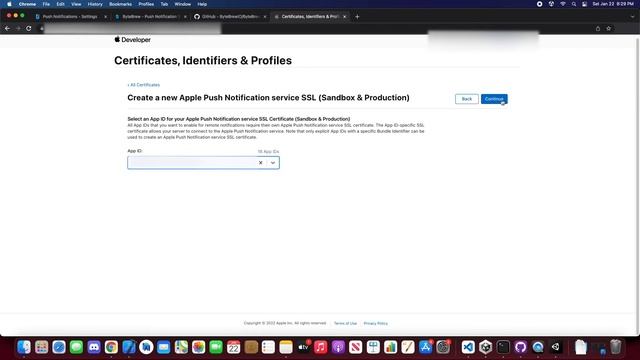This screenshot has height=360, width=640.
Task: Open Launchpad from the dock
Action: (x=41, y=347)
